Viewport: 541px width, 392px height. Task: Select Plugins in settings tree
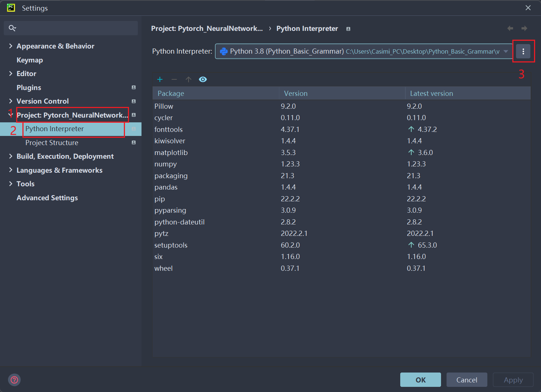(x=29, y=87)
